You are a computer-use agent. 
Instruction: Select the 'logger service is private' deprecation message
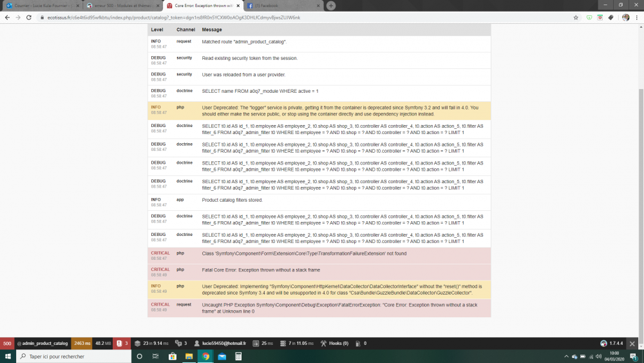click(340, 111)
